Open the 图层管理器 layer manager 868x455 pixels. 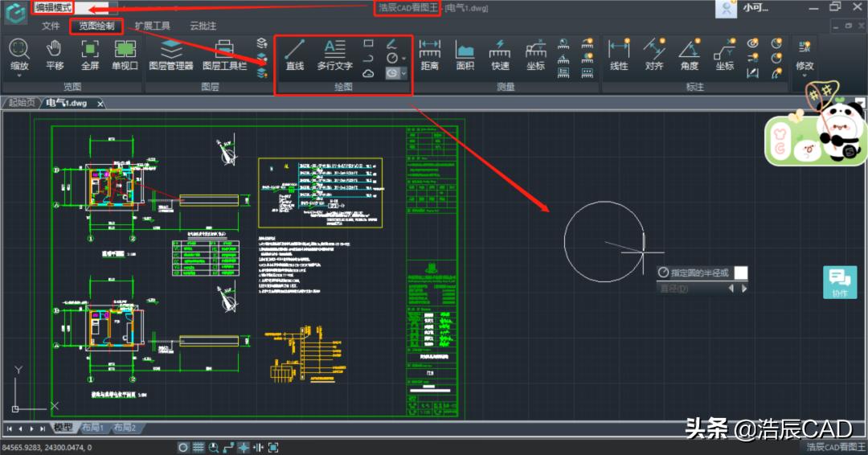pyautogui.click(x=171, y=55)
